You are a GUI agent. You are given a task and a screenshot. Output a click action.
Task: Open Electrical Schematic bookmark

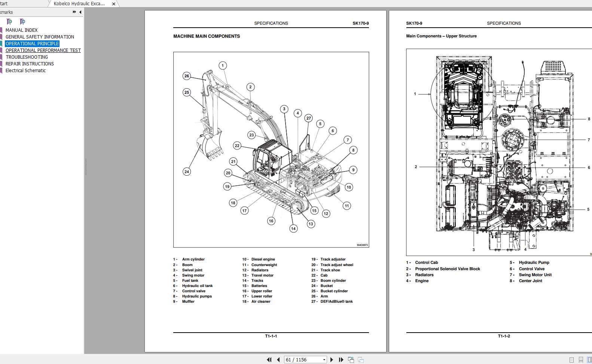(x=25, y=71)
